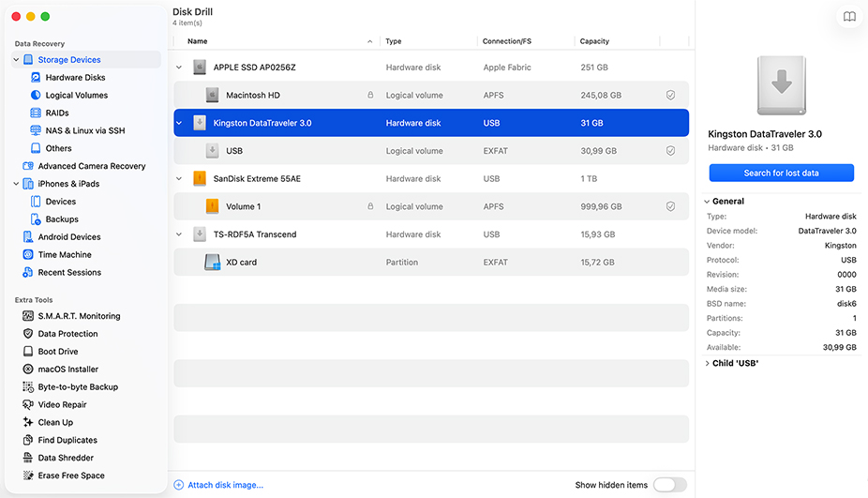Click the SanDisk Extreme 55AE drive icon
The height and width of the screenshot is (498, 868).
coord(200,178)
